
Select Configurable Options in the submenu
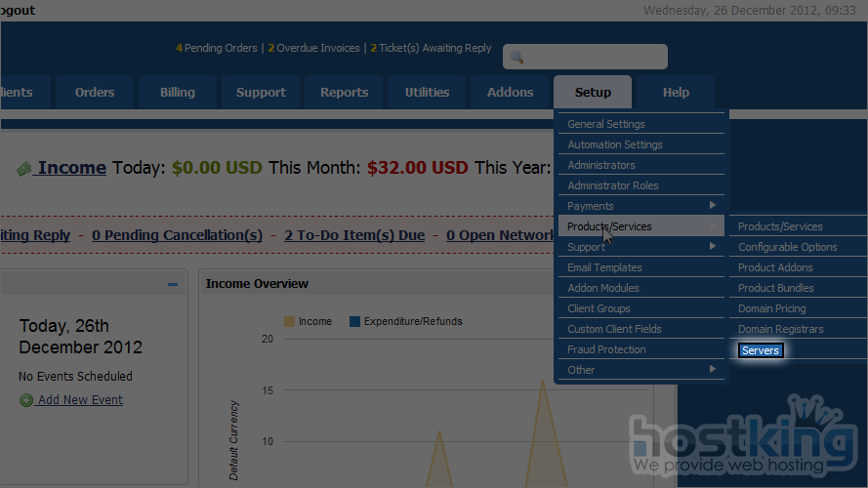coord(787,247)
